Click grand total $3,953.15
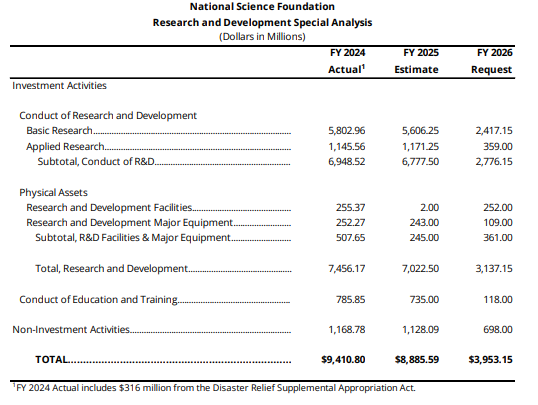 [x=491, y=360]
